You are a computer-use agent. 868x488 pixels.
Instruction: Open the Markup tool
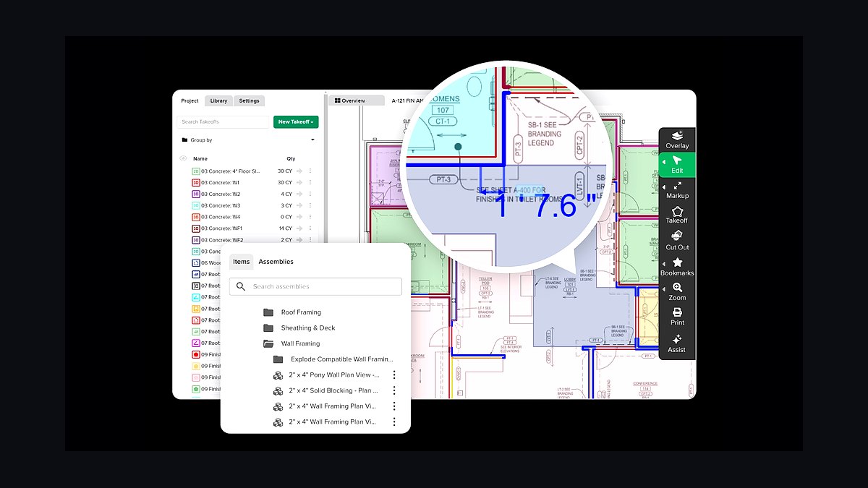click(677, 190)
